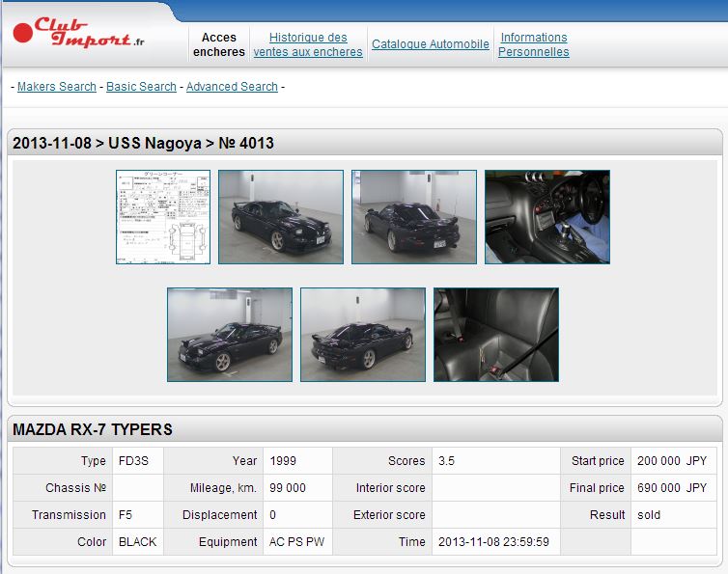Image resolution: width=728 pixels, height=574 pixels.
Task: View the rear seat interior photo
Action: point(496,335)
